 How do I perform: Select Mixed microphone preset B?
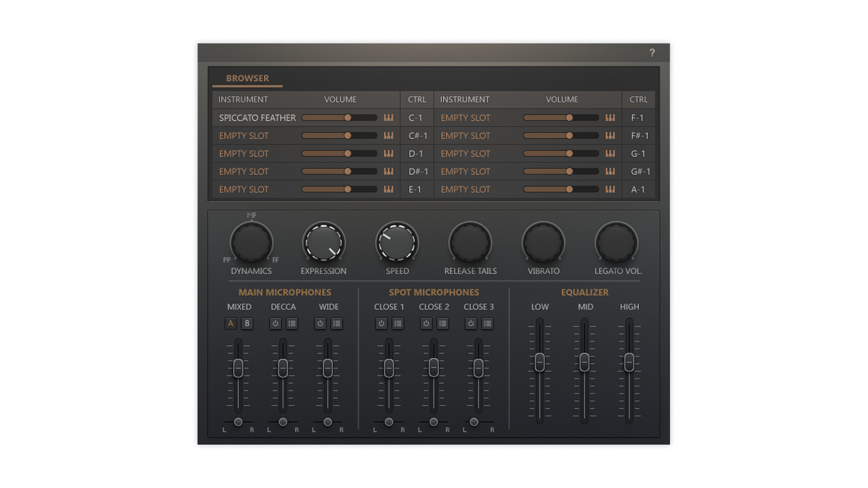coord(247,324)
